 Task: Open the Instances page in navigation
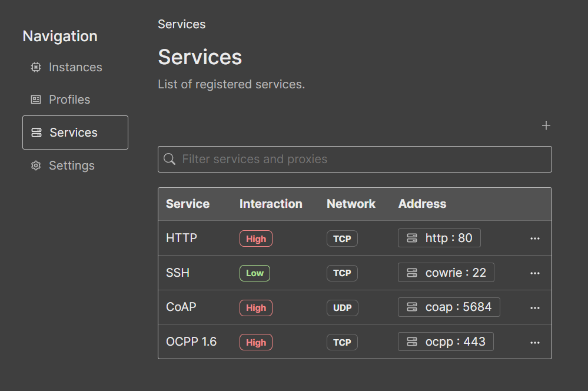75,67
